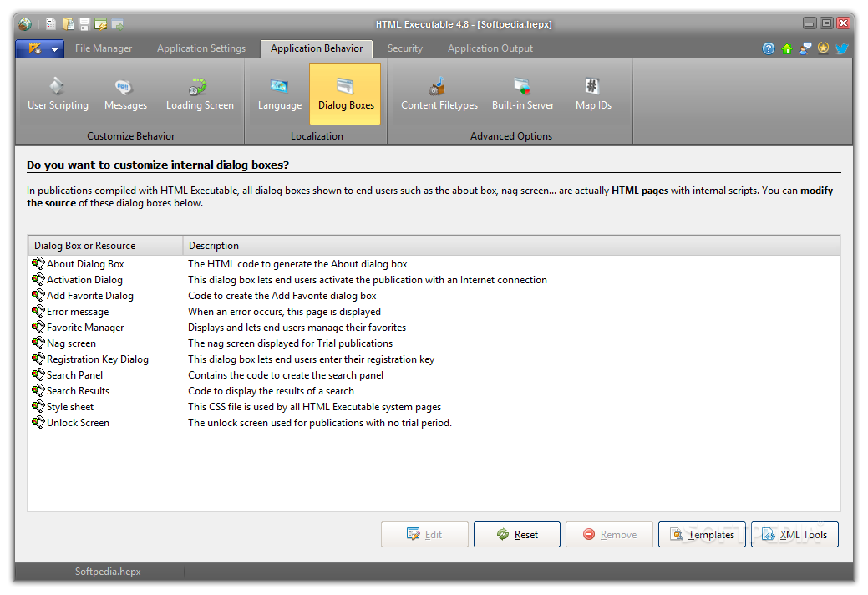Viewport: 868px width, 595px height.
Task: Click the open project folder icon
Action: (x=69, y=23)
